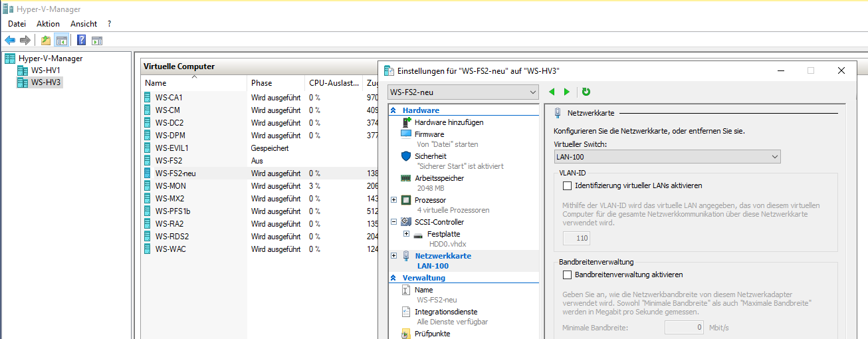Collapse the SCSI-Controller node
The height and width of the screenshot is (339, 868).
(x=394, y=222)
